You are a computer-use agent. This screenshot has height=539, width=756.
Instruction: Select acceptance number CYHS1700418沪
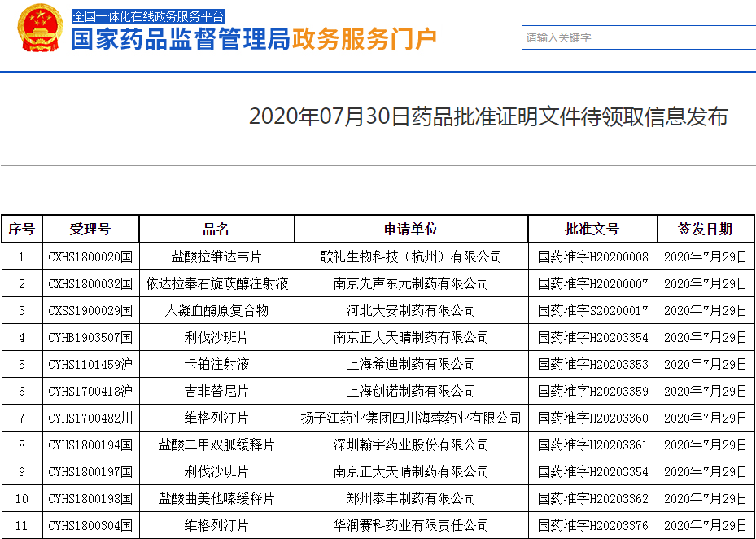(x=90, y=392)
